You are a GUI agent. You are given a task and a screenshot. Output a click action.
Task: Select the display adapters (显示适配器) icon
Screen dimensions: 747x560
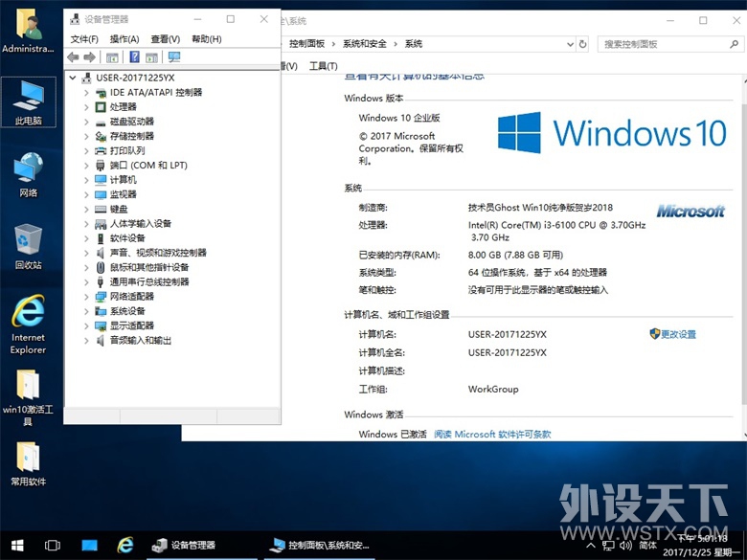pos(101,326)
